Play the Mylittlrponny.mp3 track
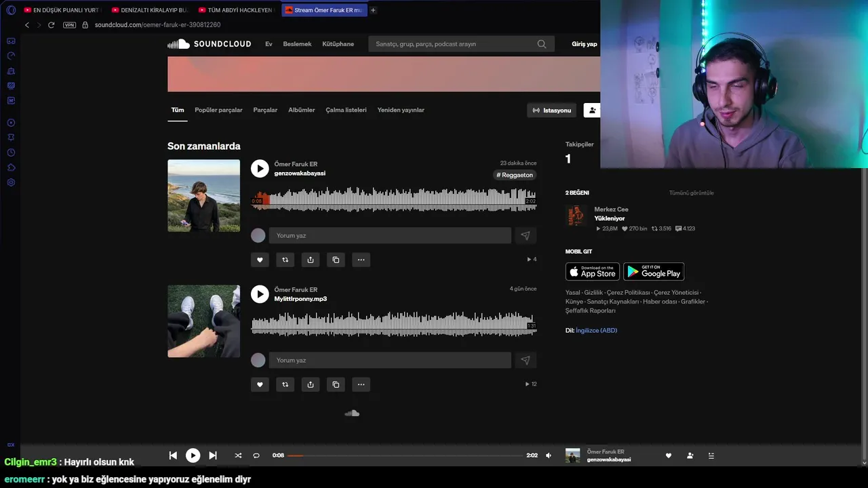 pyautogui.click(x=260, y=294)
